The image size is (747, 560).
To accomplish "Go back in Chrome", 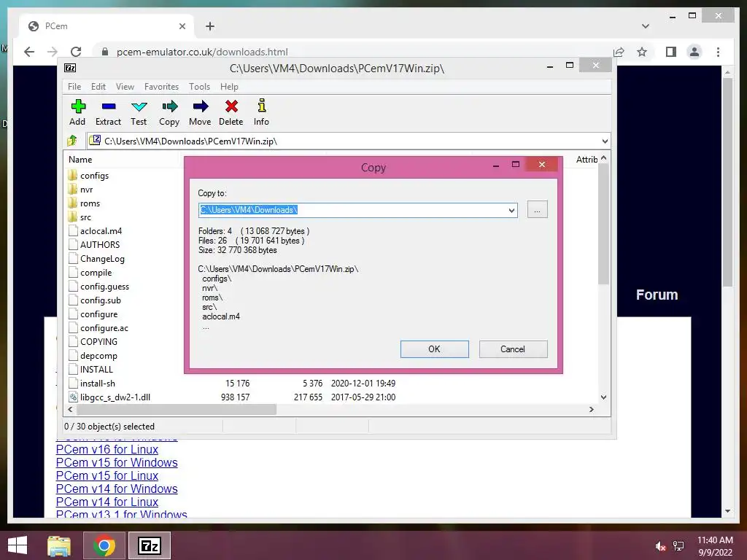I will 29,52.
